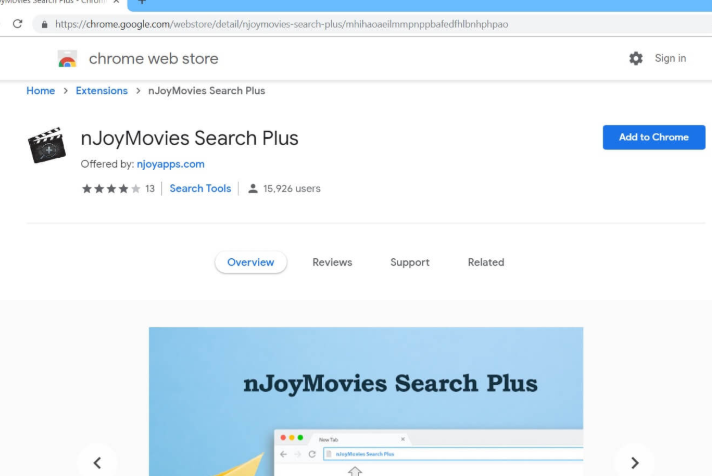Click the padlock site security icon

44,24
